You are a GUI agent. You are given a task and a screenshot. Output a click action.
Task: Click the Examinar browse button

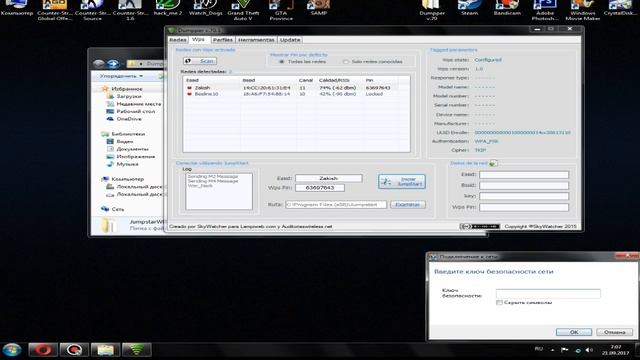coord(408,204)
